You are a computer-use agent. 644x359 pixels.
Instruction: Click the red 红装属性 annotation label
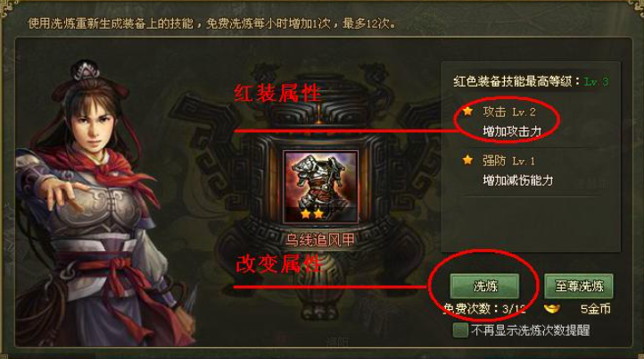[x=278, y=94]
